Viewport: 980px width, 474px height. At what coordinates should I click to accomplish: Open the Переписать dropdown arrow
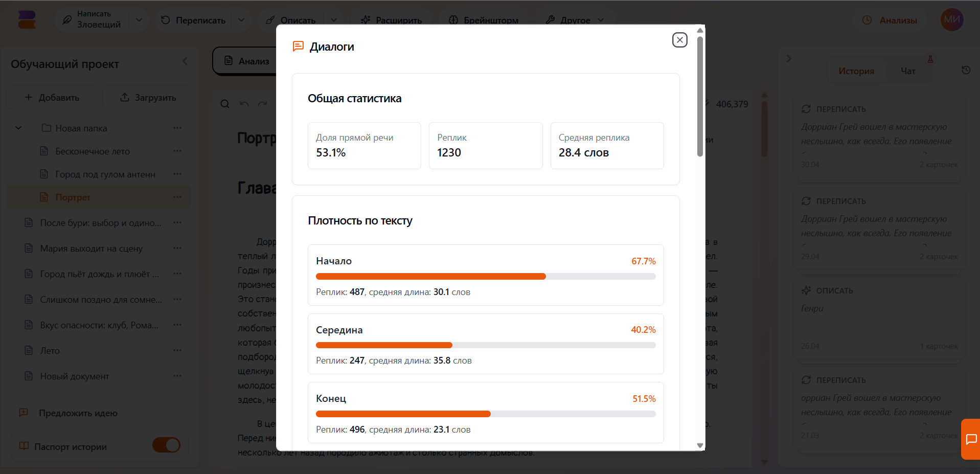(x=241, y=20)
